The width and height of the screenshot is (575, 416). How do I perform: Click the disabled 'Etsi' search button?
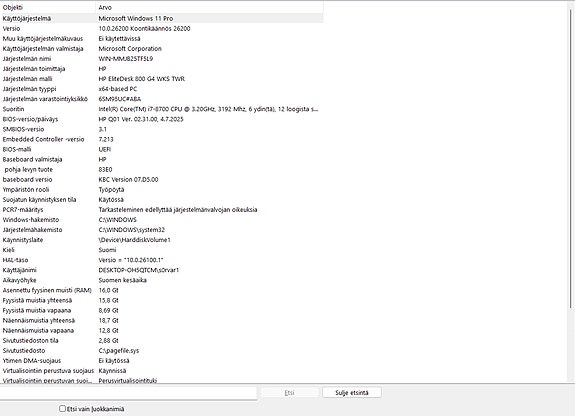pos(289,393)
